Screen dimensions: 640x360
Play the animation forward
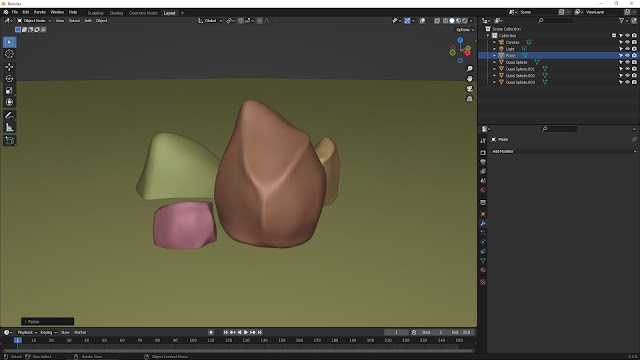[x=246, y=333]
